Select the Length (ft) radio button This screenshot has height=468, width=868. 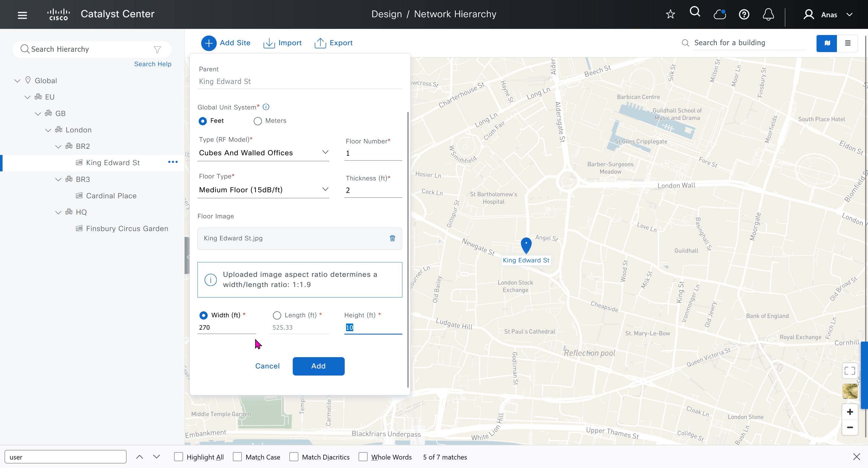pos(277,315)
